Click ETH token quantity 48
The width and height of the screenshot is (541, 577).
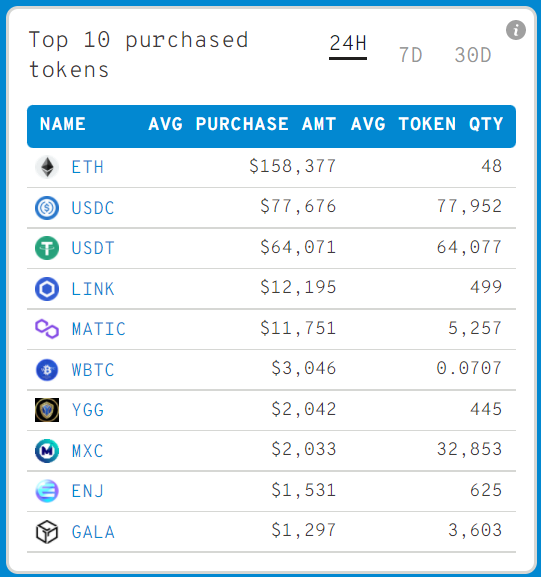(x=492, y=166)
